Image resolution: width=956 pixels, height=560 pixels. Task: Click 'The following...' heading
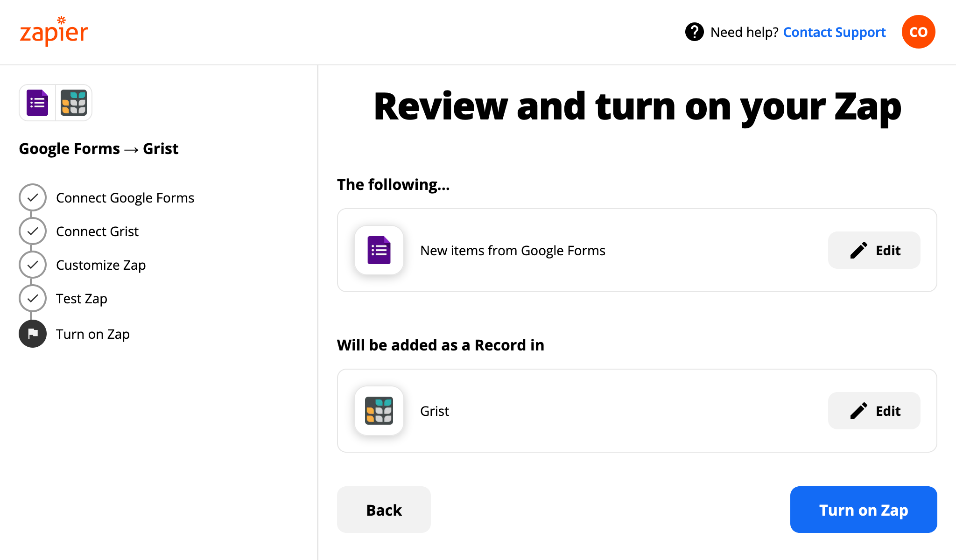tap(394, 185)
